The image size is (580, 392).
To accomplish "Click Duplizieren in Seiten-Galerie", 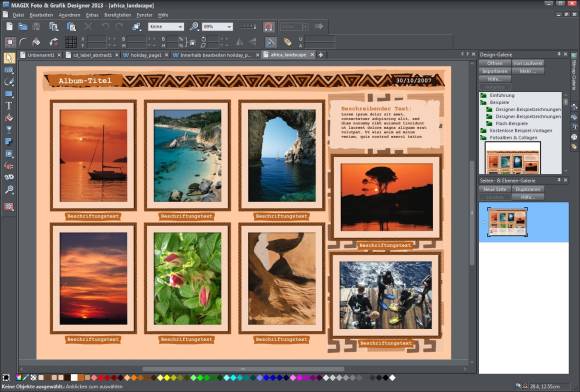I will pyautogui.click(x=528, y=189).
